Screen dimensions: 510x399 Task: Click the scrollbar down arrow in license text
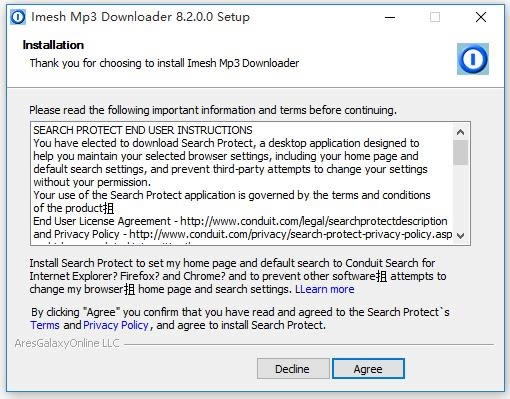460,236
